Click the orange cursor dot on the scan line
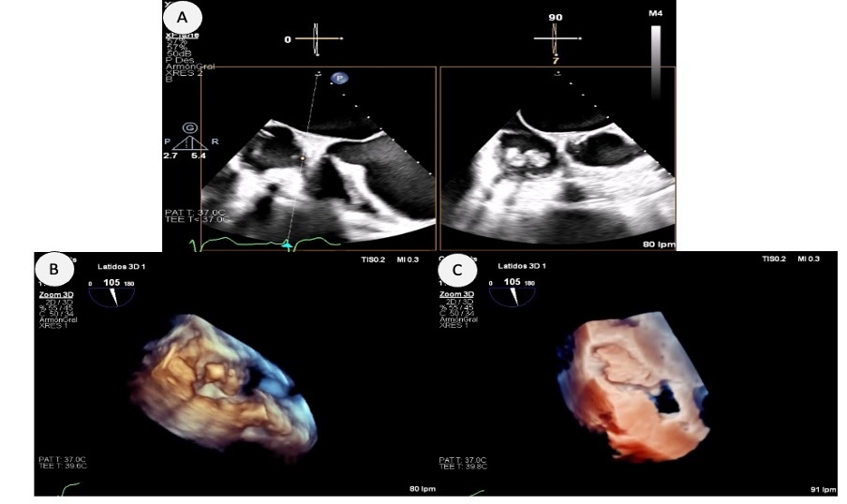Screen dimensions: 847x504 [303, 158]
